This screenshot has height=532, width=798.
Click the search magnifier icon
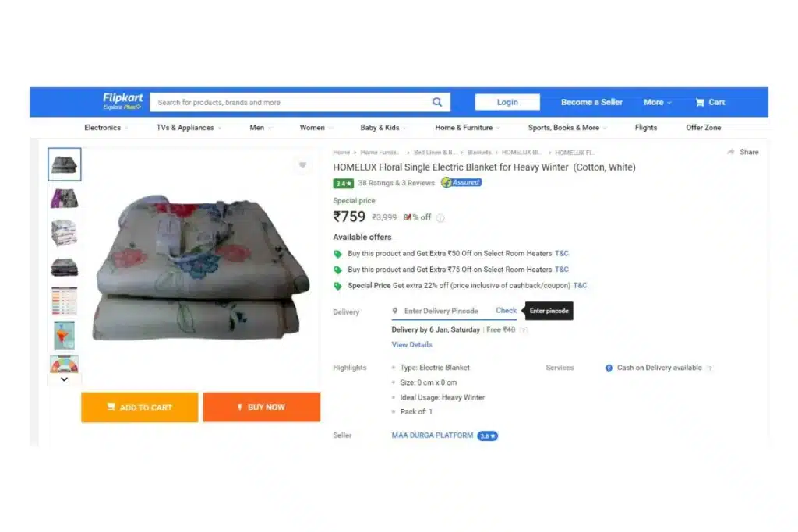pos(437,102)
